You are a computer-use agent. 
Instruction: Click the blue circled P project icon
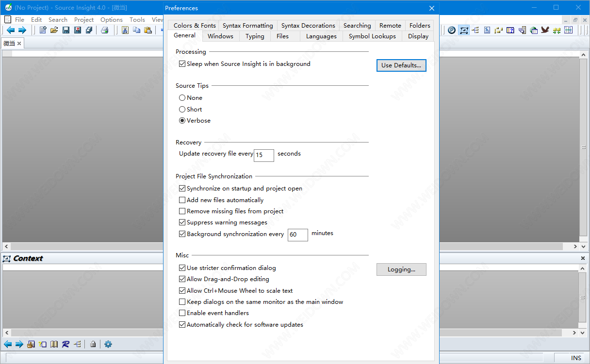point(452,30)
